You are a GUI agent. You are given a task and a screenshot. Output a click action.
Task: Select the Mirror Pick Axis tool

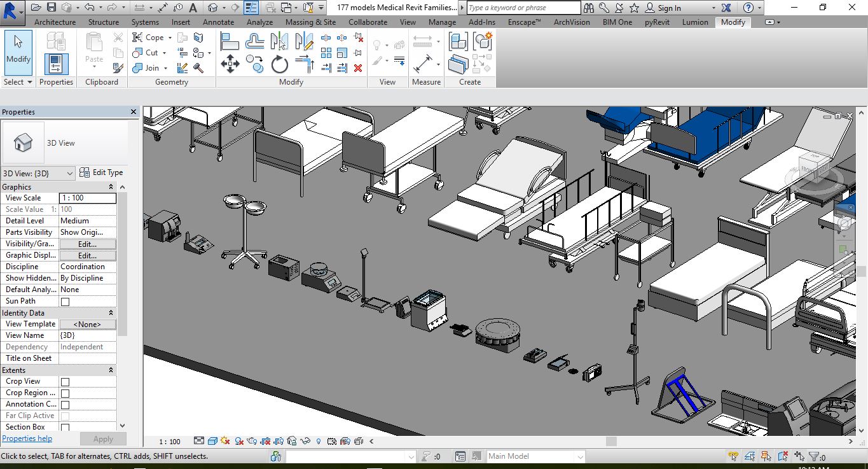(x=279, y=41)
